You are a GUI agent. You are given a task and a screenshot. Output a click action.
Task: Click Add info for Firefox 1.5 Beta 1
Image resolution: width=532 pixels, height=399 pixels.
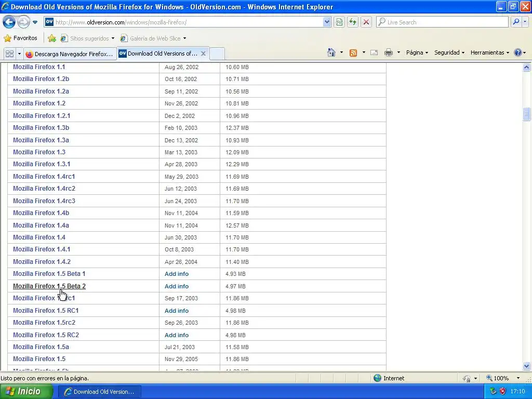(x=177, y=274)
